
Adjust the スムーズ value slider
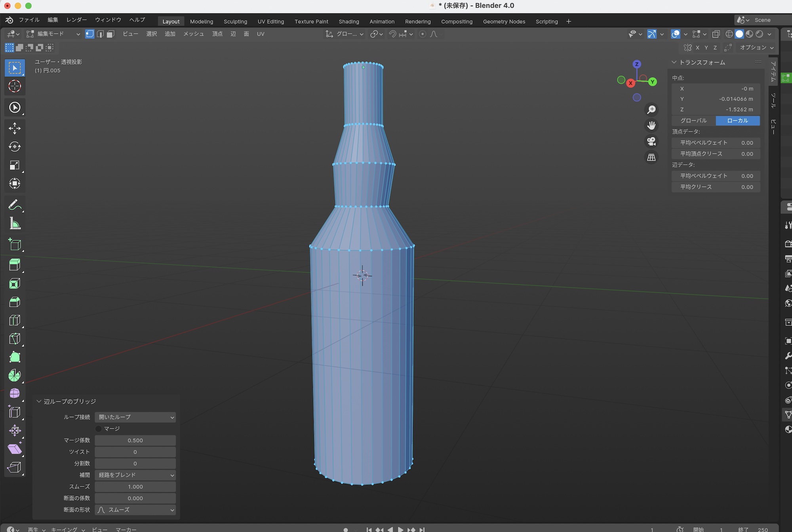[x=135, y=486]
